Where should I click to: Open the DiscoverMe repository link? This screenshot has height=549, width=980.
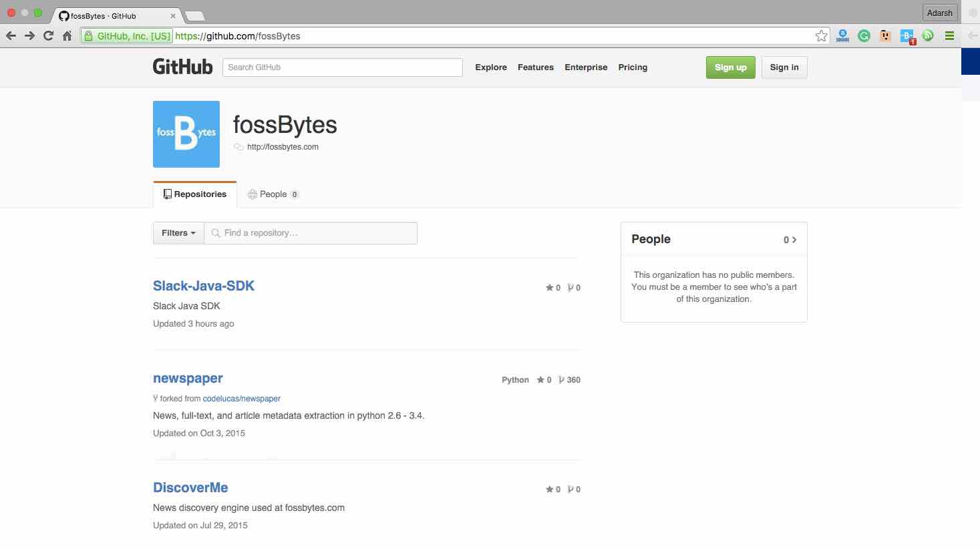(x=190, y=488)
